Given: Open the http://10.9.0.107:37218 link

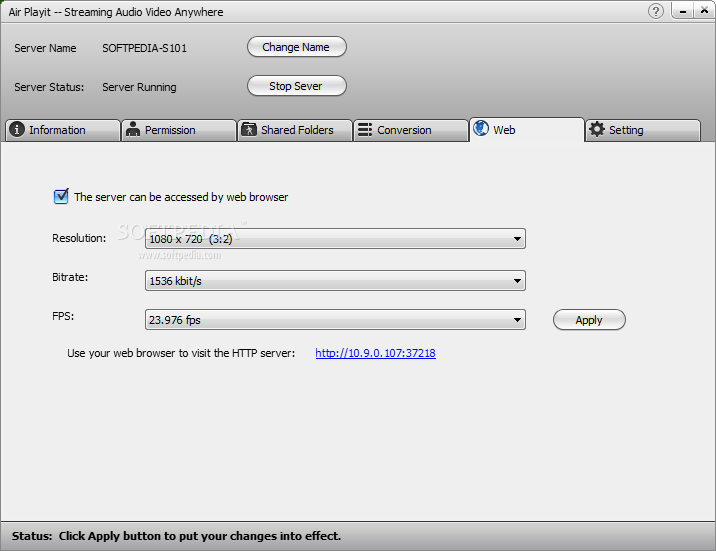Looking at the screenshot, I should tap(375, 353).
